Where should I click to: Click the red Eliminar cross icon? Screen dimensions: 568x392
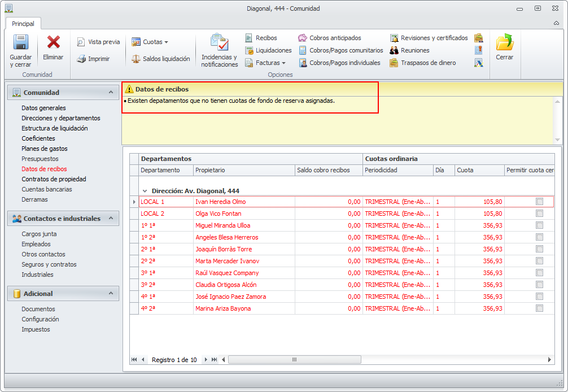tap(53, 42)
